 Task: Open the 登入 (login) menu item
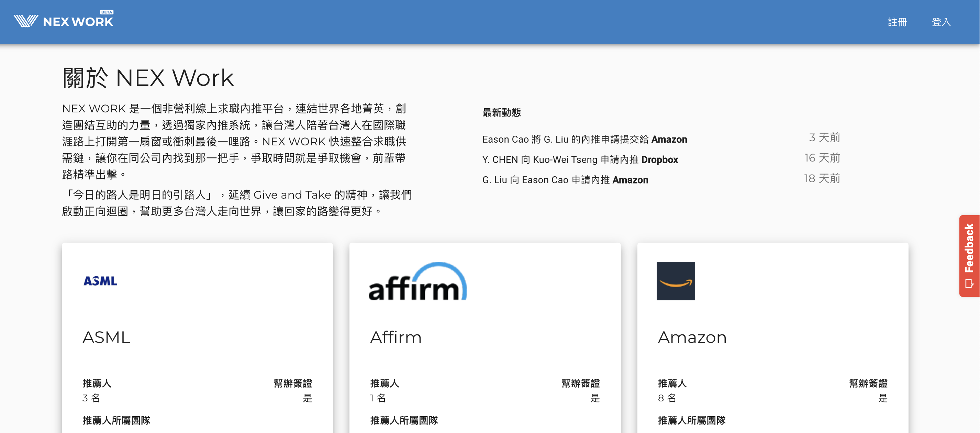[941, 22]
